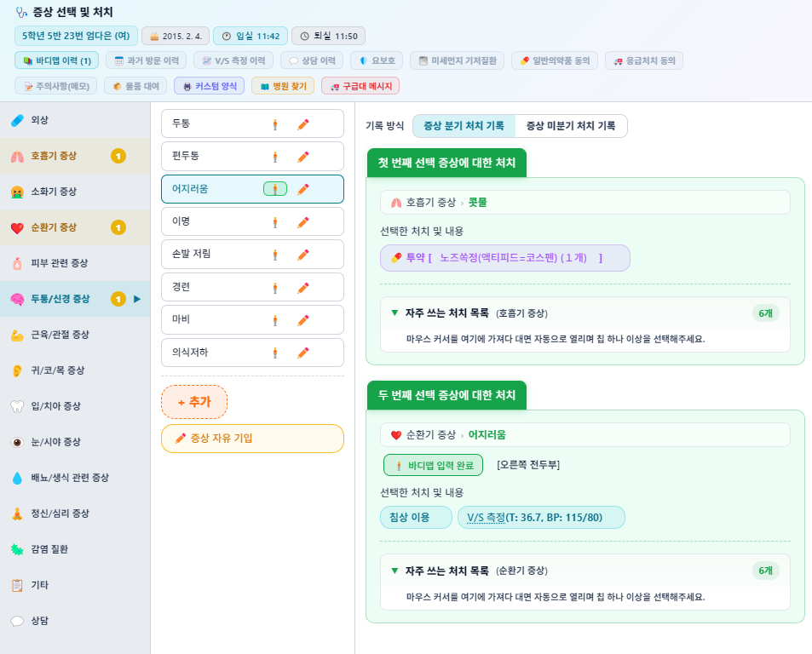
Task: Select the 소화기 증상 category
Action: coord(75,192)
